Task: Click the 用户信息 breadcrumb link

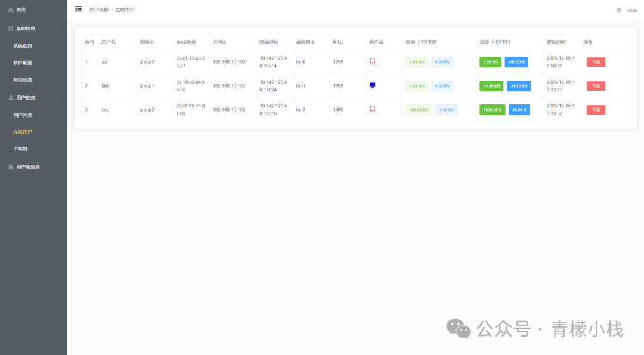Action: point(99,10)
